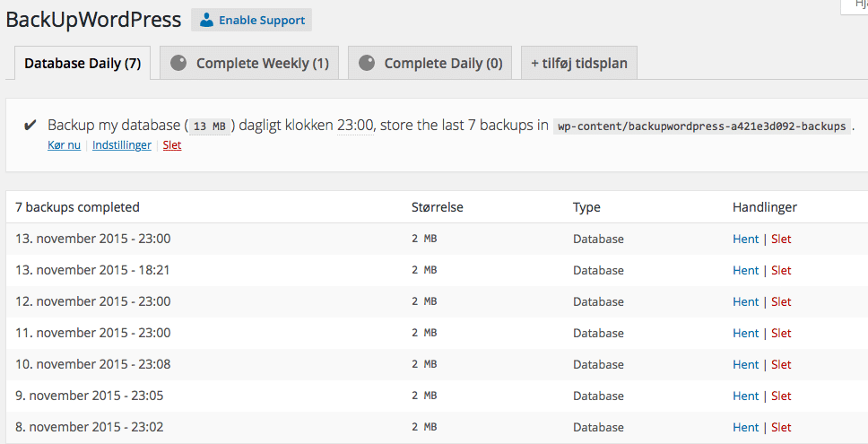Click Slet for 9. november 2015 backup
The height and width of the screenshot is (444, 868).
[x=781, y=396]
